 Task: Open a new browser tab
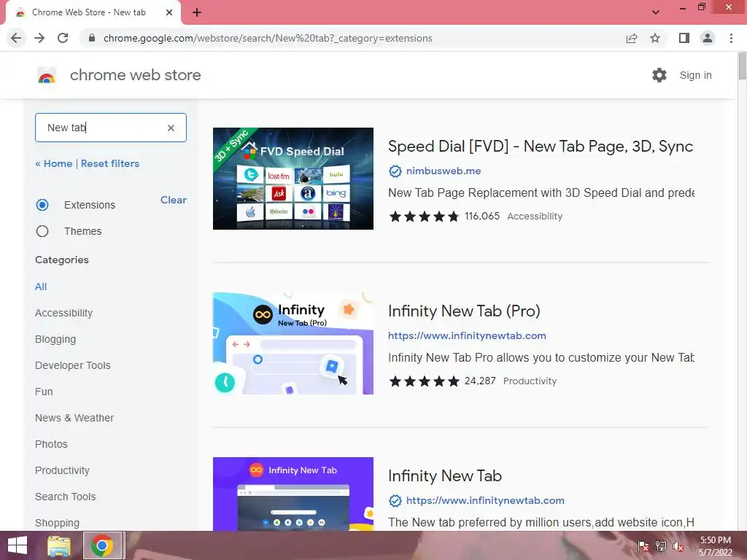click(197, 12)
